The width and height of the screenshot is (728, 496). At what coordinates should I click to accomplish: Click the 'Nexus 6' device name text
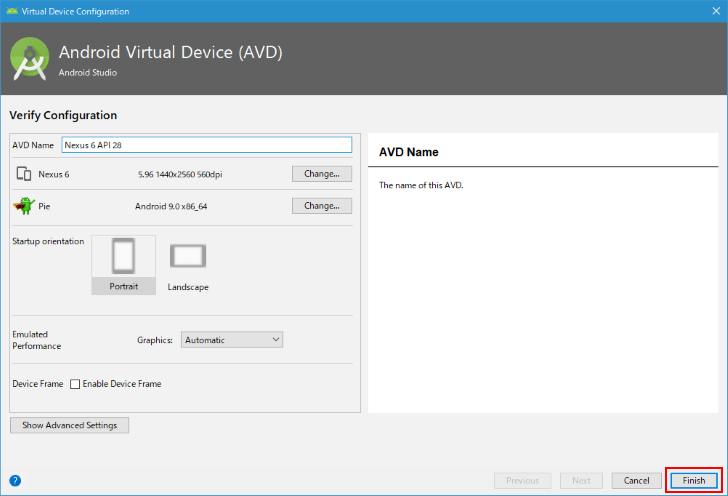54,175
